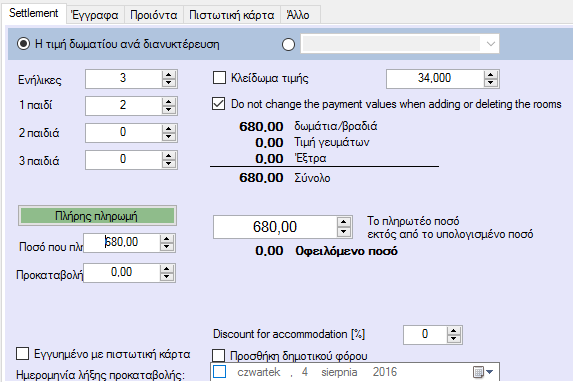Image resolution: width=573 pixels, height=382 pixels.
Task: Decrease the Discount for accommodation percentage
Action: pyautogui.click(x=454, y=338)
